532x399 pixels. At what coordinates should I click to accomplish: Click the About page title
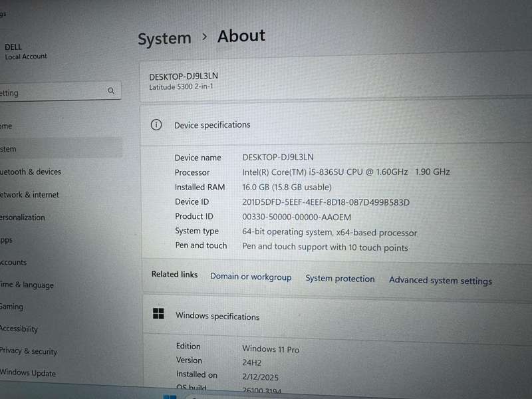click(x=241, y=36)
